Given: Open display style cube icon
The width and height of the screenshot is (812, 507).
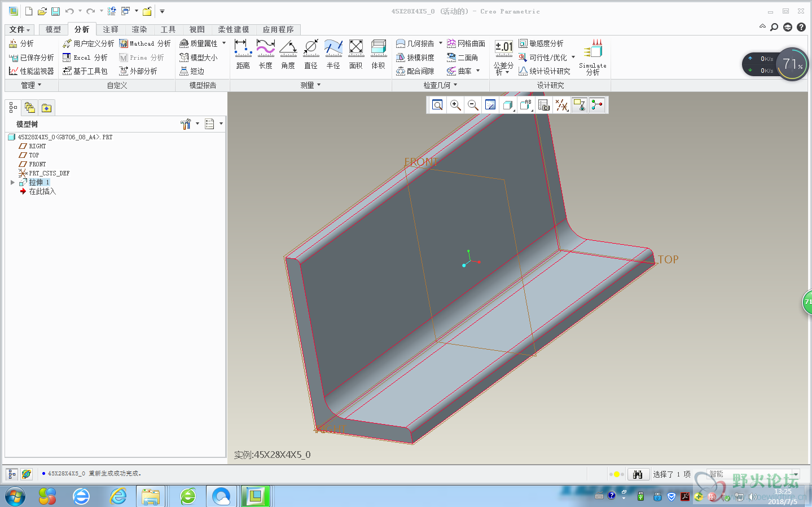Looking at the screenshot, I should [508, 105].
